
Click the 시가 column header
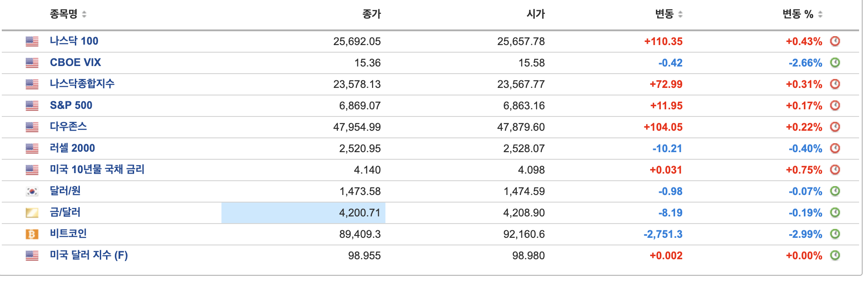point(536,14)
